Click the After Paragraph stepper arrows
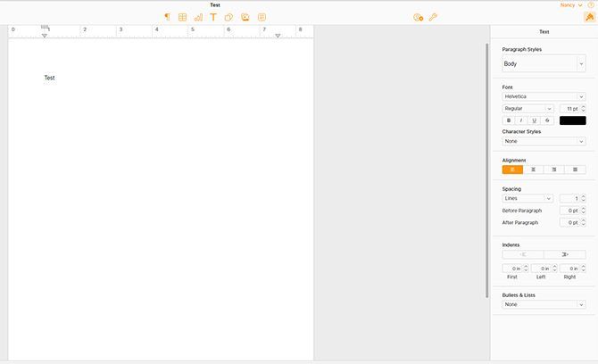The image size is (598, 364). click(x=583, y=222)
